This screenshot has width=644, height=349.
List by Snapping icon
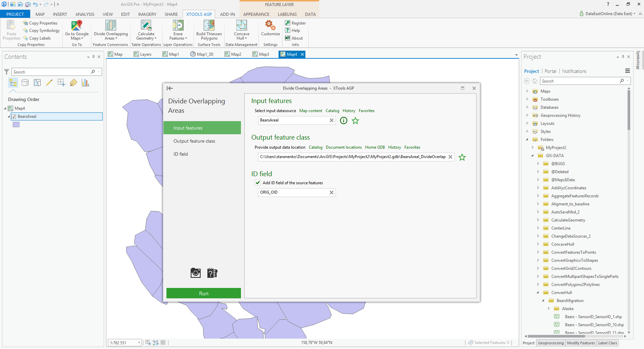61,83
